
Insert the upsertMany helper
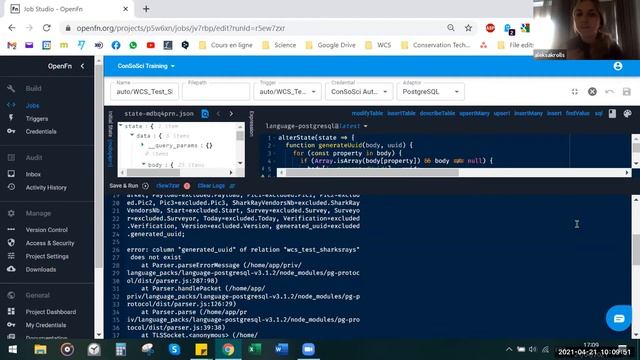[x=474, y=113]
